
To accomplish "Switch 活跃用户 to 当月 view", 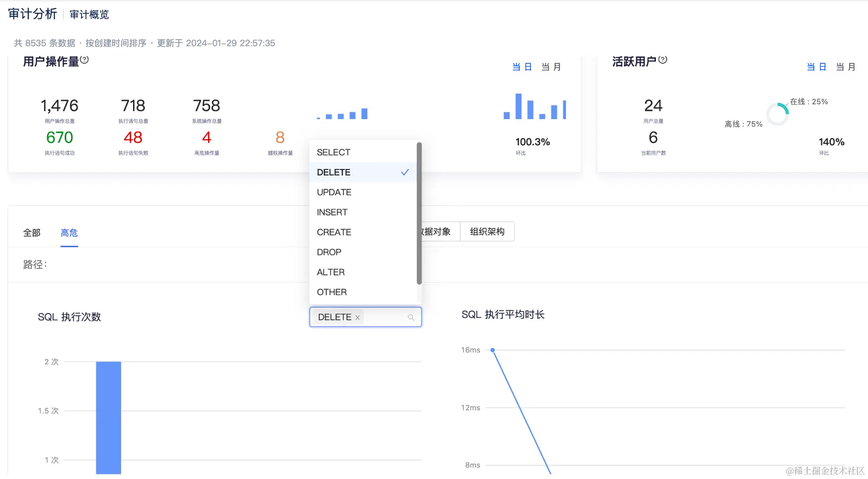I will click(x=846, y=67).
